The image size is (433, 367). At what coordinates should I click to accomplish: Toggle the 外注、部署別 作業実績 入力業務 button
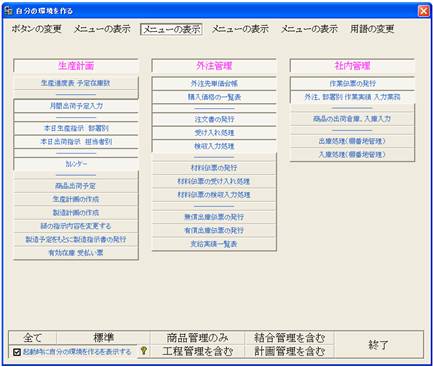click(352, 97)
